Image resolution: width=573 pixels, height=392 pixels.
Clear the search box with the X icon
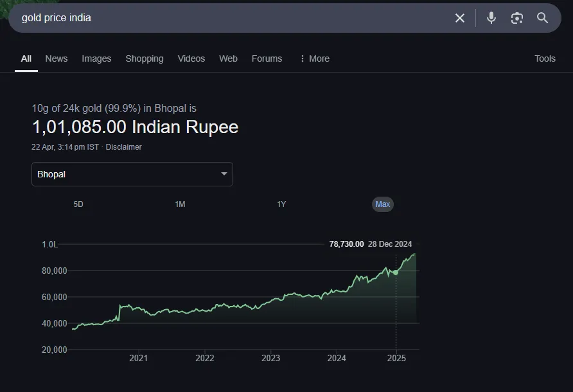tap(460, 18)
